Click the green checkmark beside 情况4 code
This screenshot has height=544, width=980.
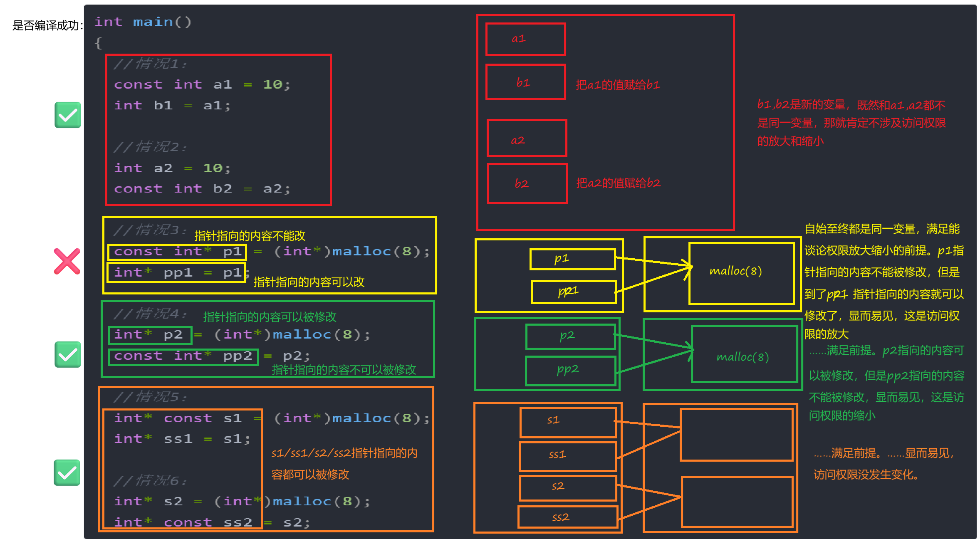click(x=67, y=355)
